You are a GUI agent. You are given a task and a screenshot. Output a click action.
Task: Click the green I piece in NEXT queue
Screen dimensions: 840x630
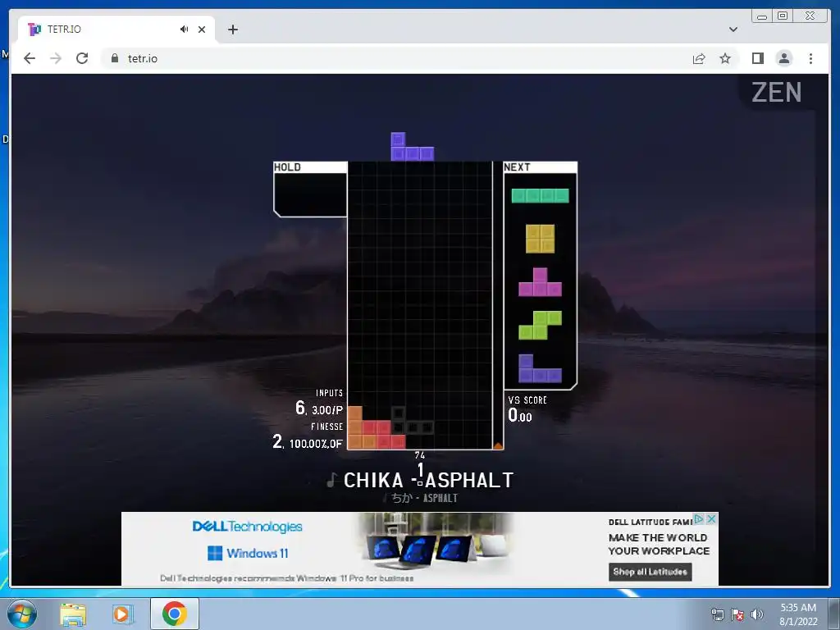pos(540,195)
